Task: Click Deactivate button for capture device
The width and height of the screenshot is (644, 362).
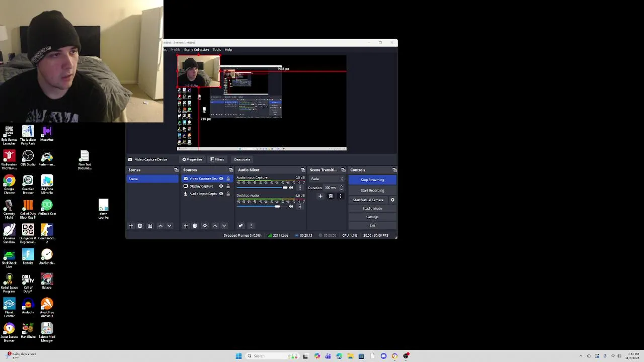Action: click(242, 159)
